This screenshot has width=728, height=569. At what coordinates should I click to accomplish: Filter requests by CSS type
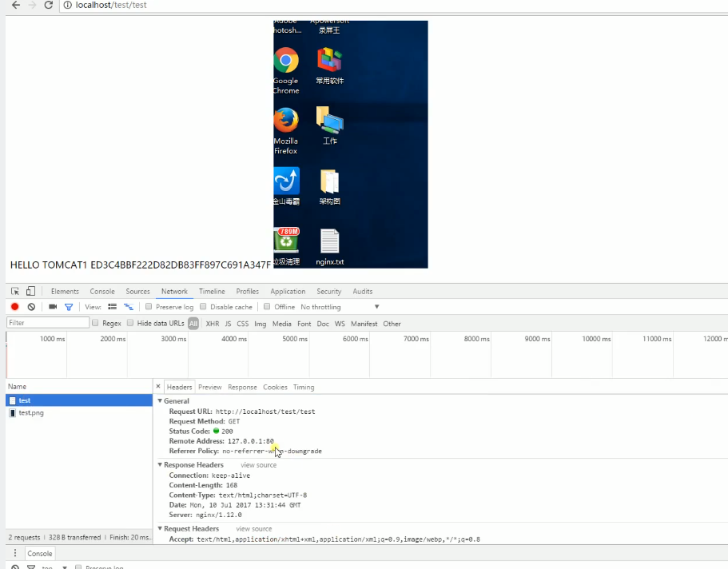(x=243, y=324)
